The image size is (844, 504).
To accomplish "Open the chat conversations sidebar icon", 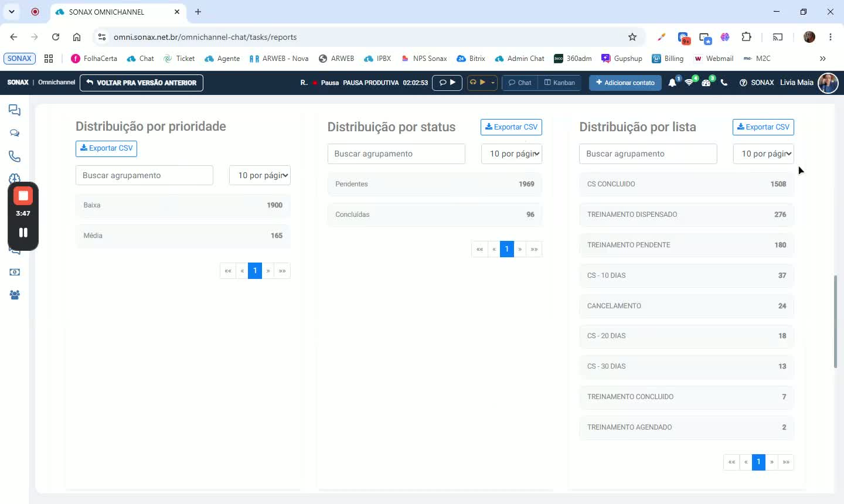I will pyautogui.click(x=15, y=110).
